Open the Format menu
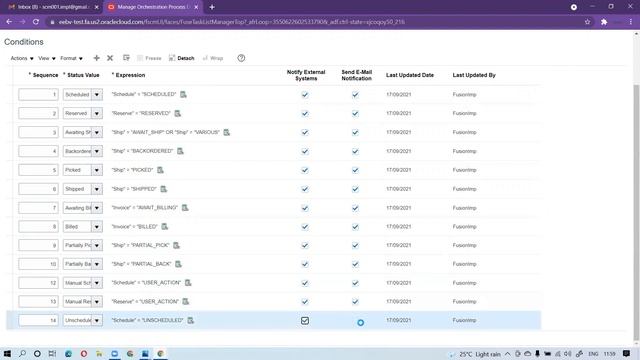Image resolution: width=640 pixels, height=360 pixels. 71,58
